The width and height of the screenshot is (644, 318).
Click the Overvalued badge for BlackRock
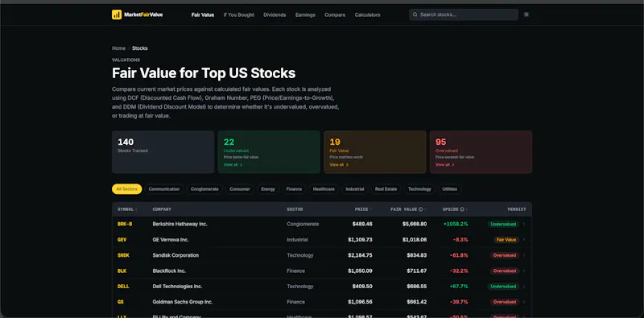point(505,271)
